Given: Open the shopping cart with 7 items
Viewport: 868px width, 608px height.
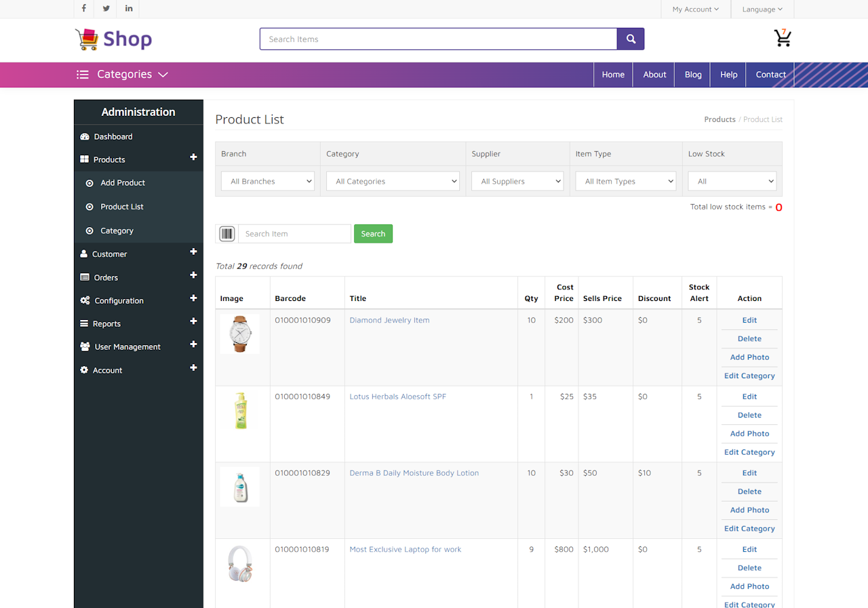Looking at the screenshot, I should tap(783, 39).
